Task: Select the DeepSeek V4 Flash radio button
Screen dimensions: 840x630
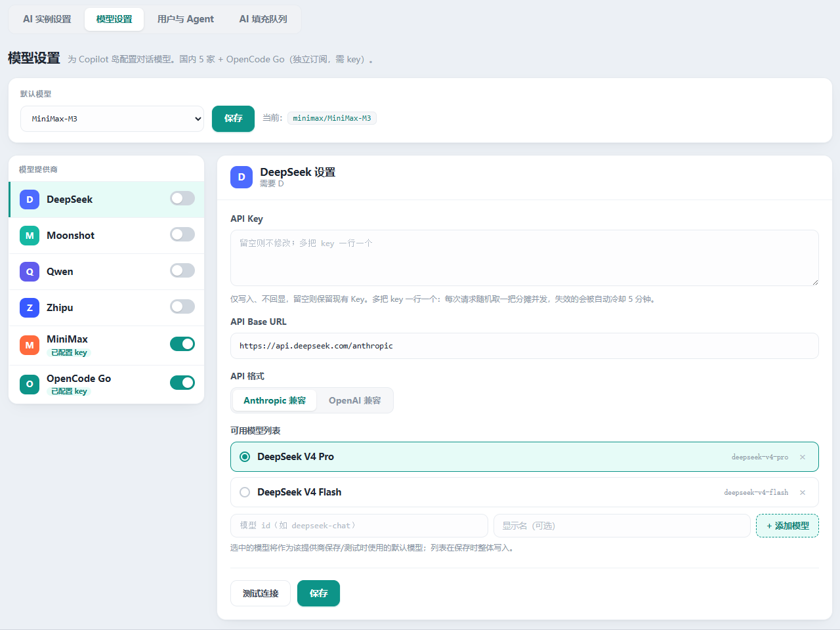Action: click(245, 492)
